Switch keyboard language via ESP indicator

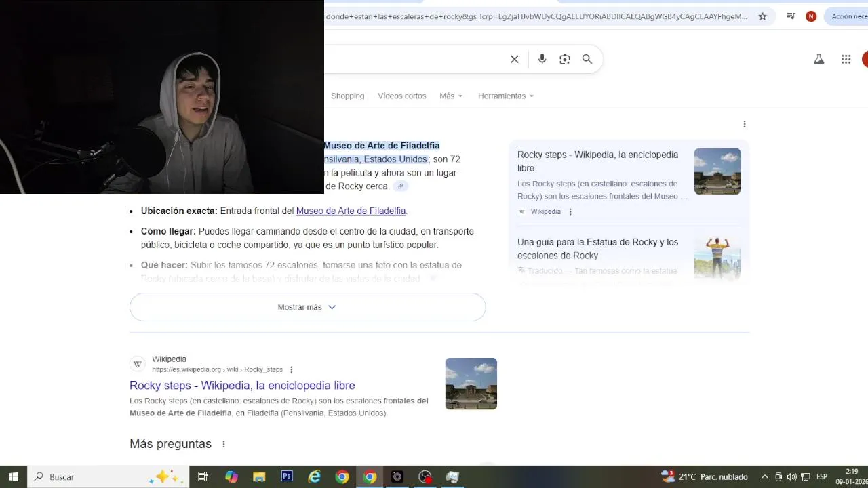[822, 477]
